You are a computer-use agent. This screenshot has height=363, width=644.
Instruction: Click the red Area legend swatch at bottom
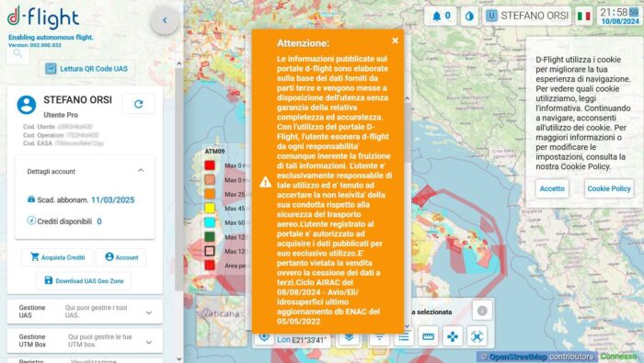[x=210, y=265]
